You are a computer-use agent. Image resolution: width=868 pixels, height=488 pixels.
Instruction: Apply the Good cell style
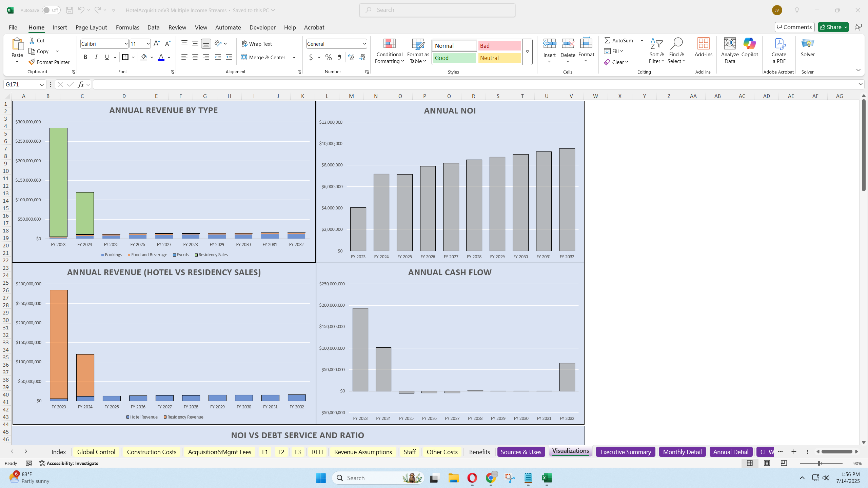[x=454, y=58]
